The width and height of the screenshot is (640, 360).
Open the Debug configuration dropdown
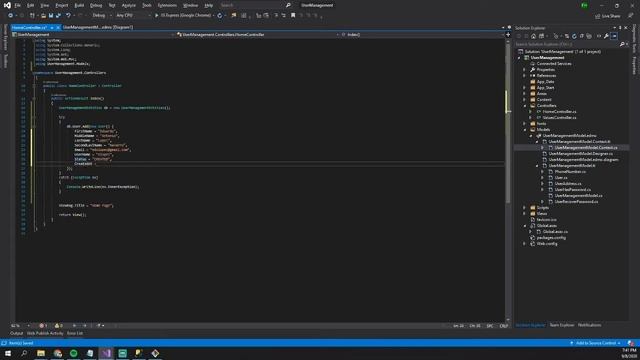click(101, 16)
